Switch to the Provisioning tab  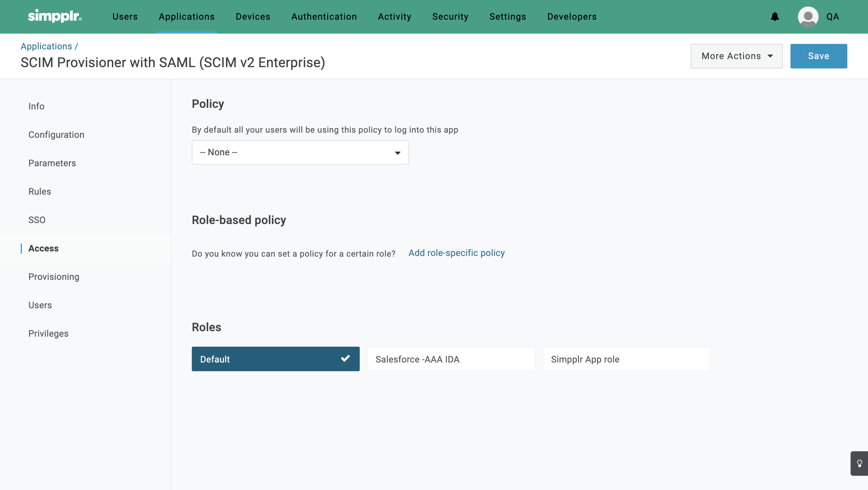pos(54,277)
